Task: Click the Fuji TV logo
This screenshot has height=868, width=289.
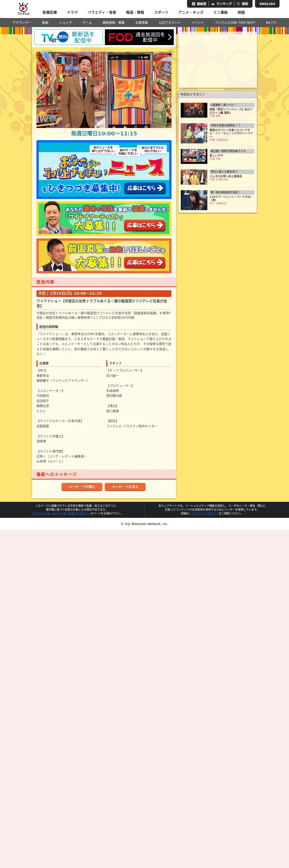Action: click(x=24, y=9)
